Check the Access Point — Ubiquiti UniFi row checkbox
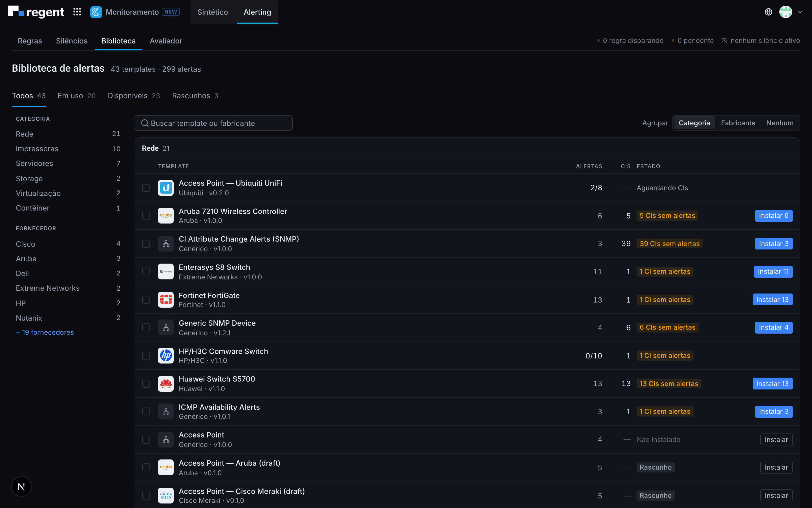Image resolution: width=812 pixels, height=508 pixels. (x=146, y=188)
